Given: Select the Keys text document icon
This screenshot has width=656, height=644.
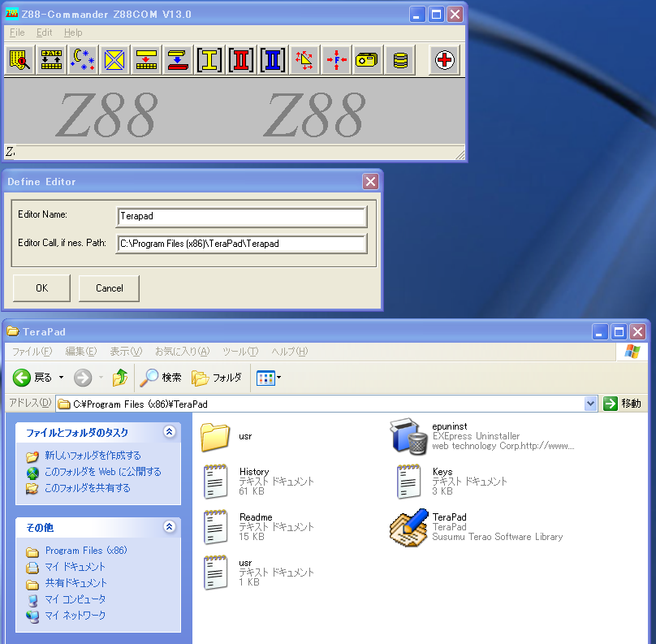Looking at the screenshot, I should click(408, 482).
